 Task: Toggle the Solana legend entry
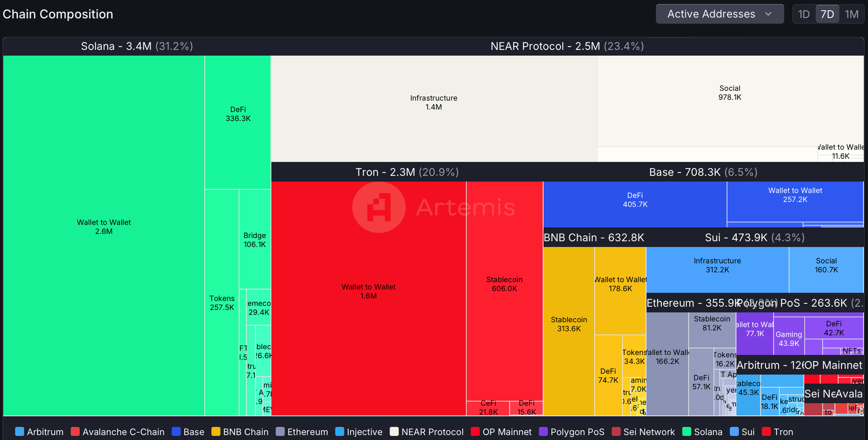pyautogui.click(x=703, y=432)
